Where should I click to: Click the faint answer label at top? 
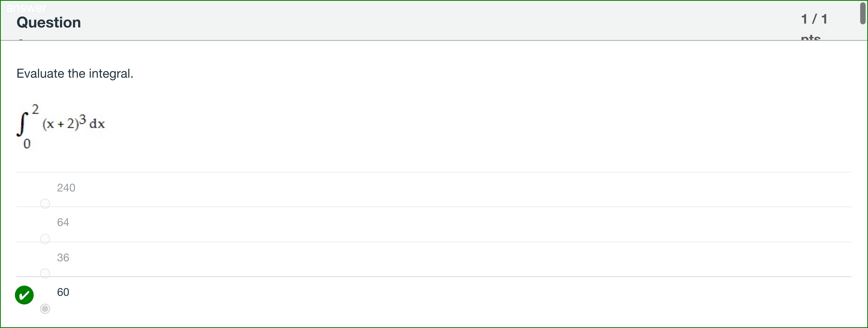(26, 7)
